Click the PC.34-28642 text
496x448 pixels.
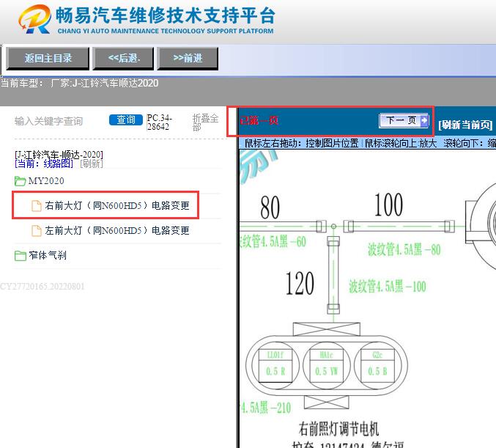(x=159, y=122)
